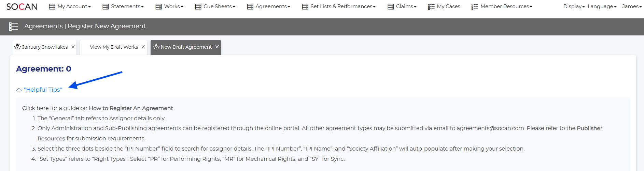This screenshot has height=171, width=644.
Task: Open the How to Register An Agreement guide
Action: (x=131, y=108)
